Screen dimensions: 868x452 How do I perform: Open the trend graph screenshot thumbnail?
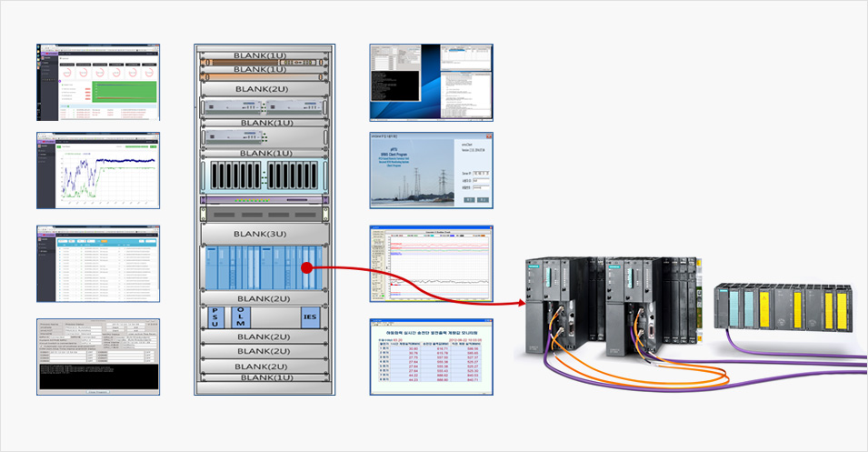[x=431, y=264]
